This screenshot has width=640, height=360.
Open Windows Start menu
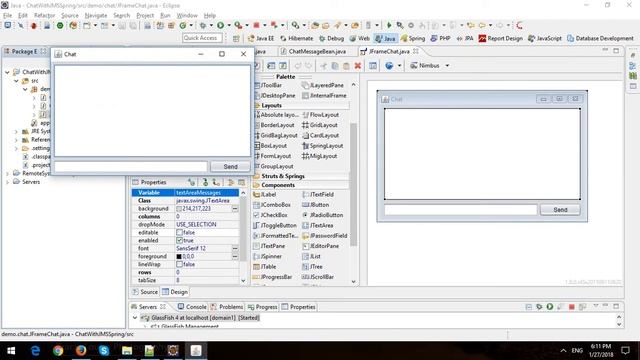(11, 351)
